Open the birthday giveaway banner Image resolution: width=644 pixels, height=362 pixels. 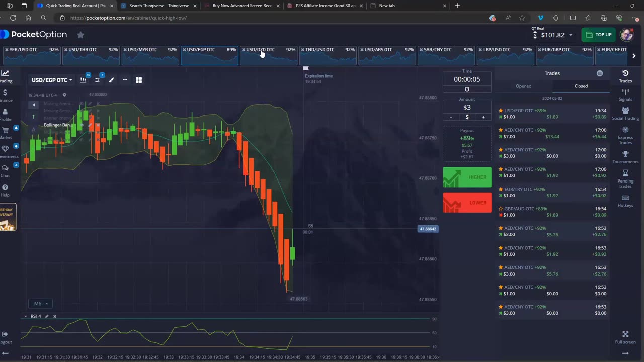click(8, 217)
